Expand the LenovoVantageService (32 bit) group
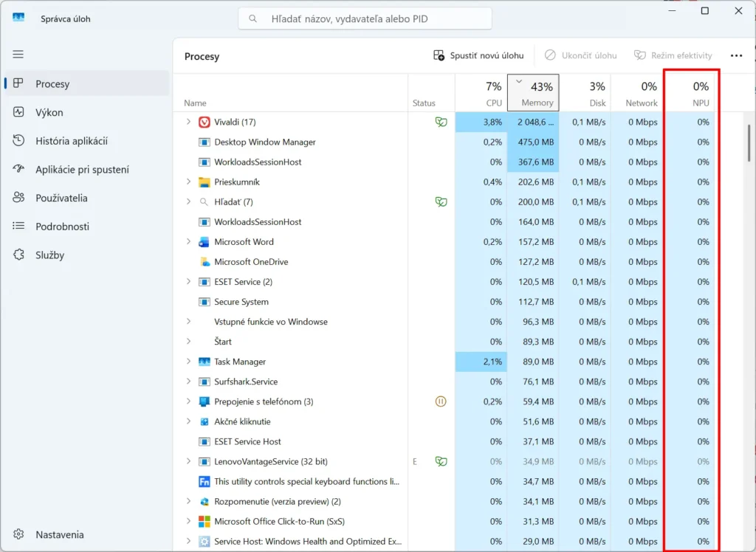The height and width of the screenshot is (552, 756). tap(188, 461)
